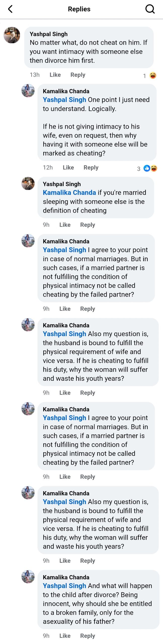Like Yashpal Singh's 13h comment
The height and width of the screenshot is (644, 163).
(x=55, y=75)
